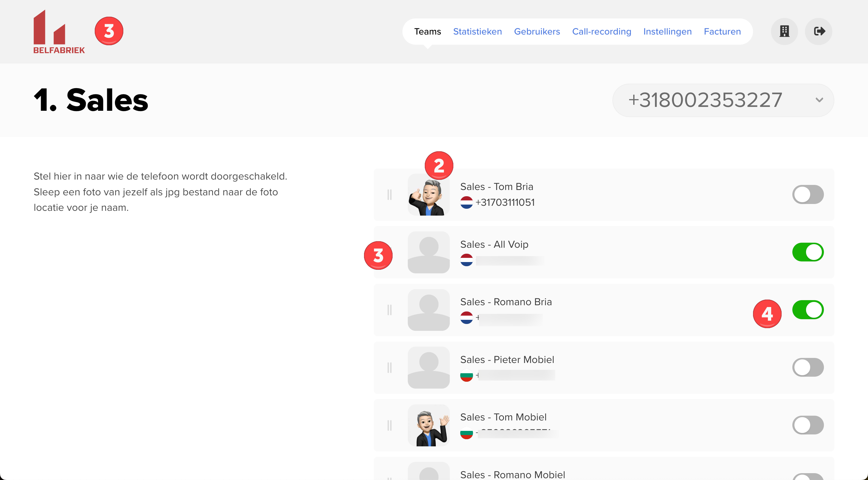
Task: Expand the chevron on the number selector
Action: click(x=819, y=100)
